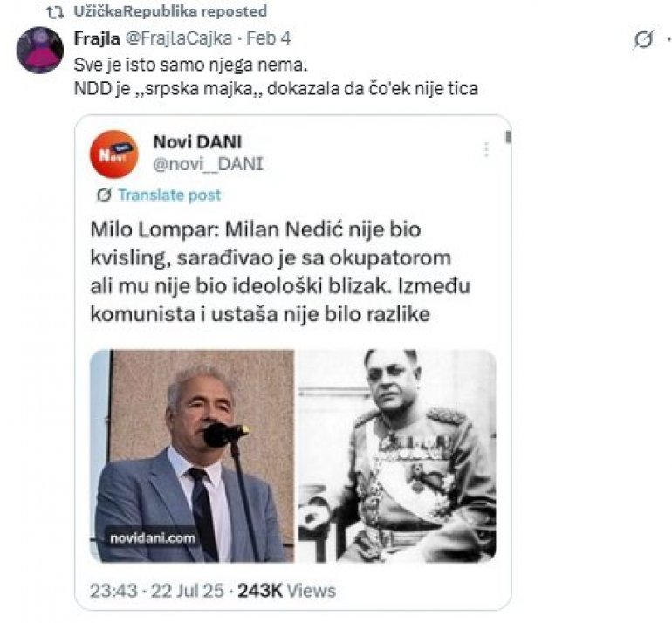Open the Grok icon on Frajla's post
The width and height of the screenshot is (672, 623).
[643, 40]
